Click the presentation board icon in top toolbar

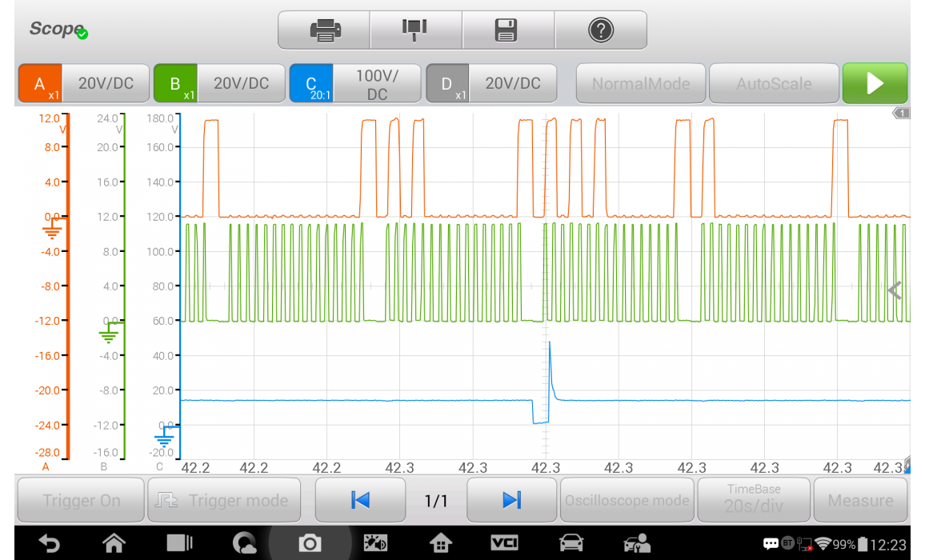pyautogui.click(x=414, y=30)
